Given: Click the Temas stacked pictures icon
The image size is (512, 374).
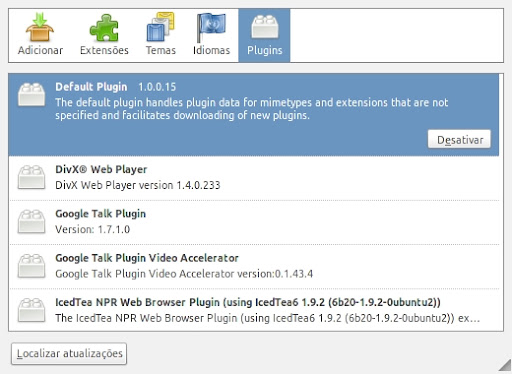Looking at the screenshot, I should click(x=160, y=27).
